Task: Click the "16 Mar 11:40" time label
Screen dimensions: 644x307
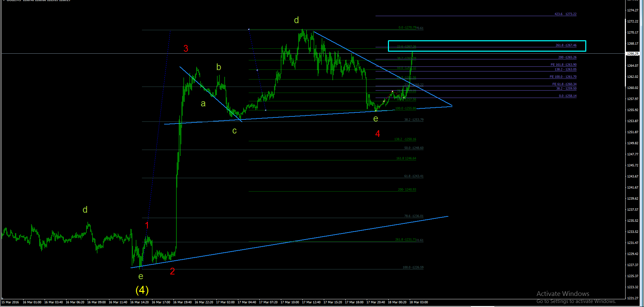Action: click(118, 302)
